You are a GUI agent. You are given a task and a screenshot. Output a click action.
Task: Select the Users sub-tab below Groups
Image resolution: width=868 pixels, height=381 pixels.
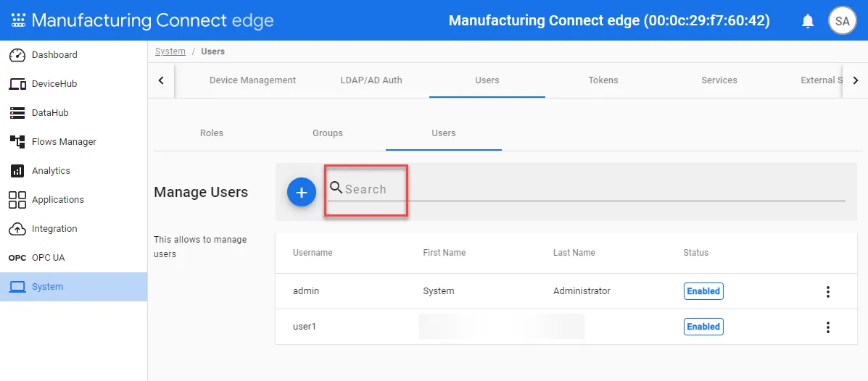(x=443, y=133)
